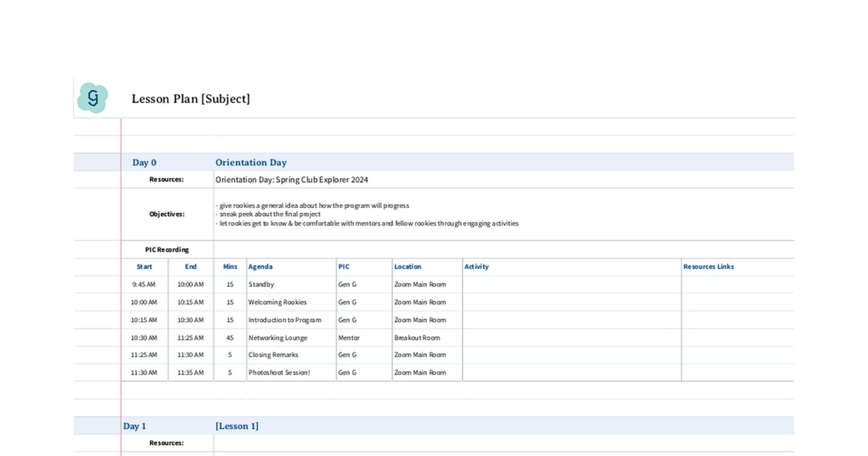Select the 'Day 0' heading cell

tap(144, 163)
